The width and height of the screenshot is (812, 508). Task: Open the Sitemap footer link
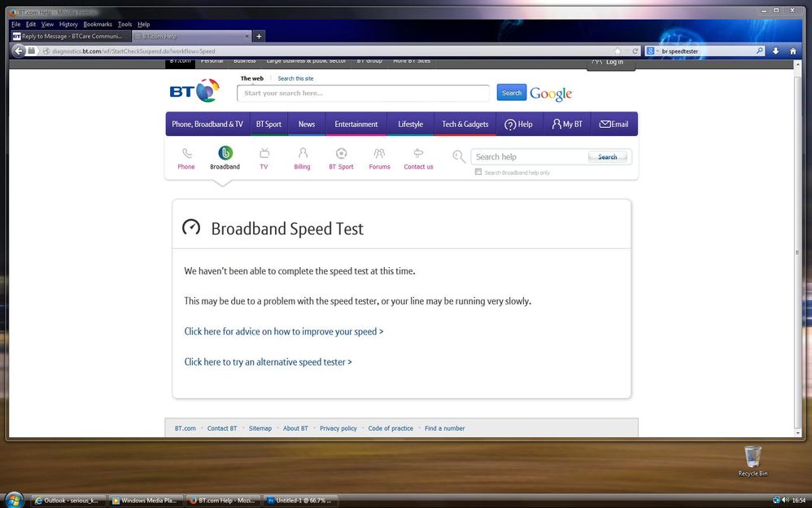pyautogui.click(x=260, y=428)
